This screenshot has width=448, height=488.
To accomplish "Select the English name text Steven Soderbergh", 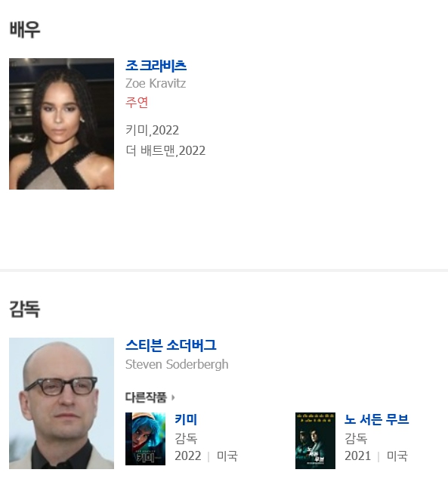I will [x=177, y=364].
